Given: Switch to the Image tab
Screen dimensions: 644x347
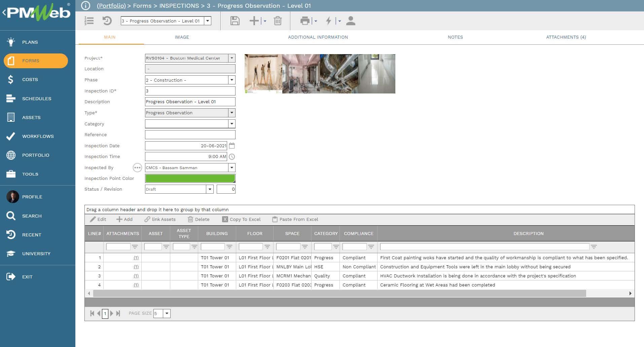Looking at the screenshot, I should point(182,37).
